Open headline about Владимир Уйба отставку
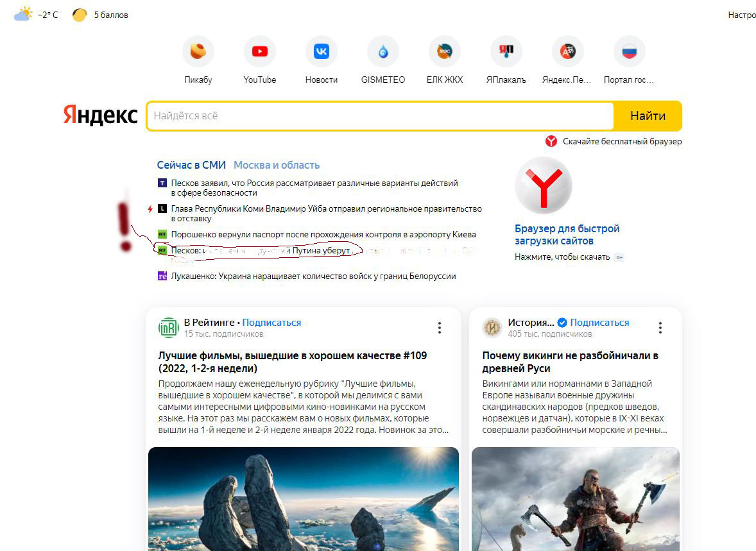The height and width of the screenshot is (551, 756). [327, 214]
